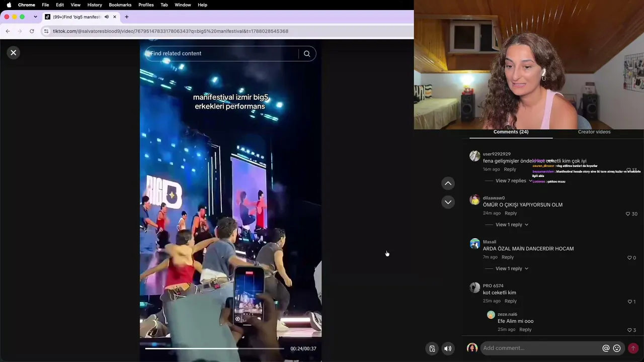
Task: Go to previous video with up arrow
Action: [x=448, y=184]
